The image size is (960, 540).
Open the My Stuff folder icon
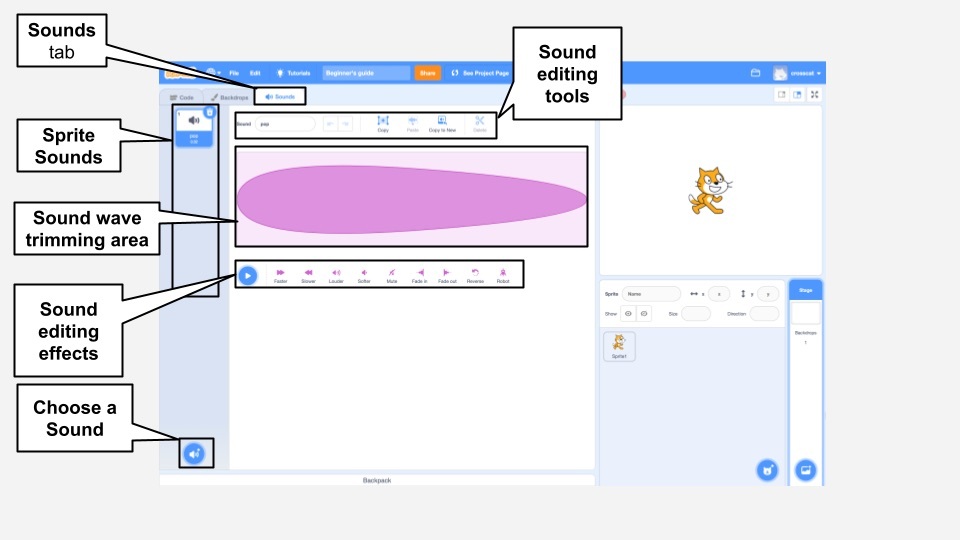tap(756, 73)
